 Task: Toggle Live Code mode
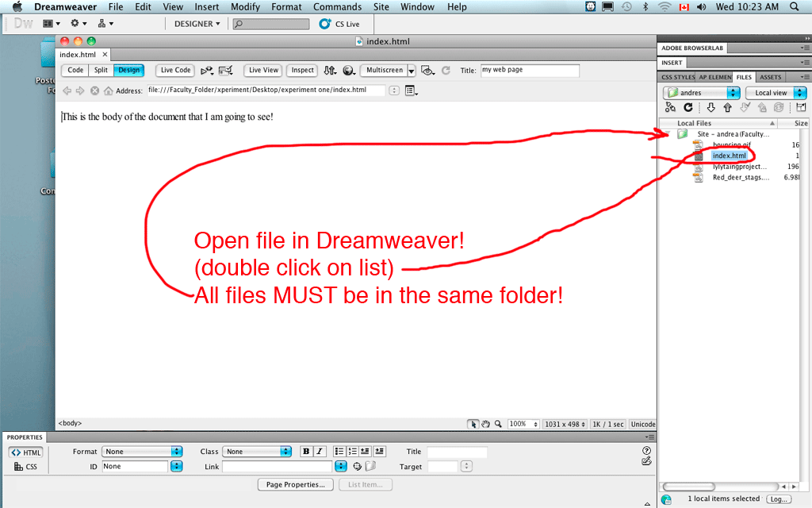point(175,71)
